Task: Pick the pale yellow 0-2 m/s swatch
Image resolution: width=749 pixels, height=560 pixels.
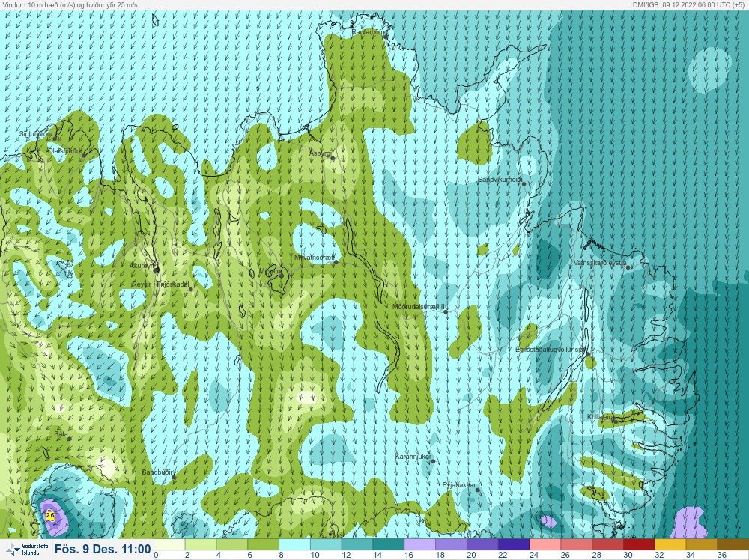Action: (169, 545)
